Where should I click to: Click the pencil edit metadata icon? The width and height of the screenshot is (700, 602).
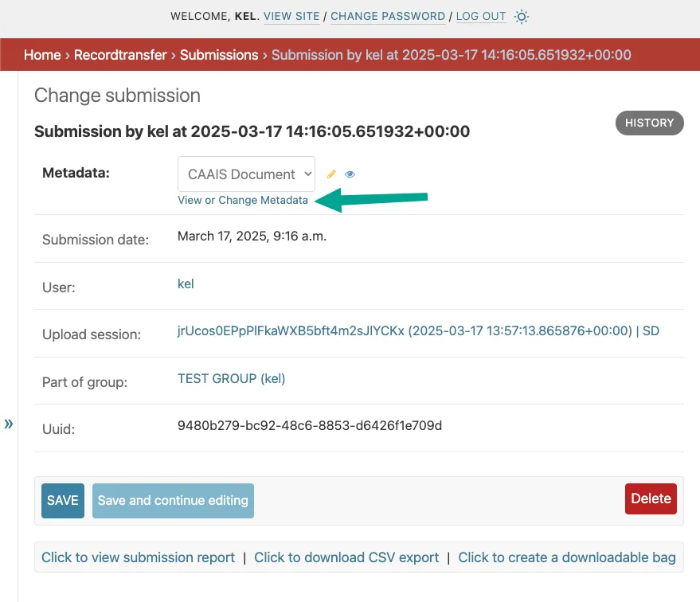coord(331,174)
